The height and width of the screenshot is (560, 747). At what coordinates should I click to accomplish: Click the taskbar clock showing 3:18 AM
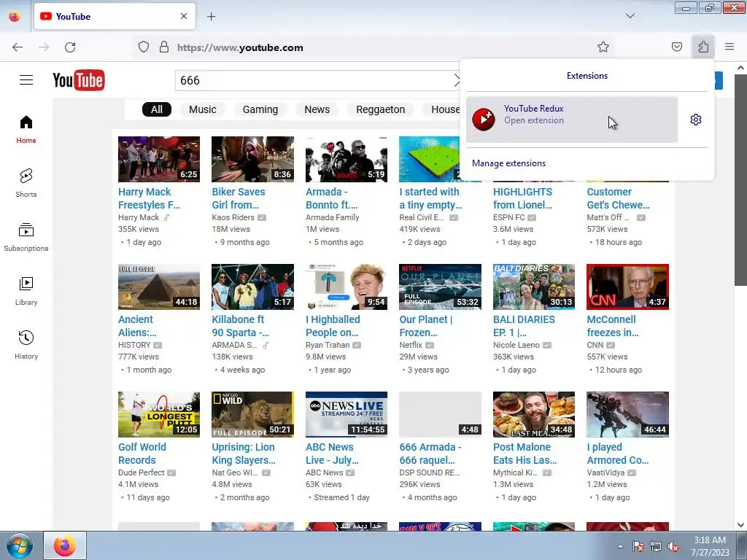click(710, 545)
